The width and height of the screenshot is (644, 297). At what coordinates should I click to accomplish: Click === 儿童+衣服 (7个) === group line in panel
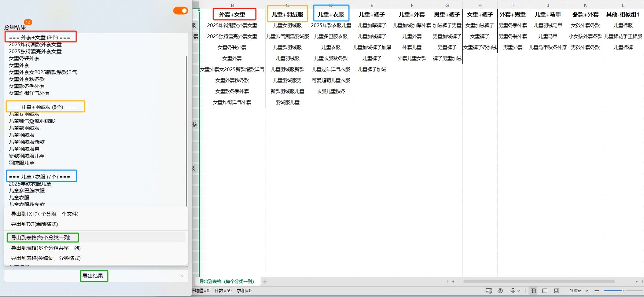click(40, 177)
